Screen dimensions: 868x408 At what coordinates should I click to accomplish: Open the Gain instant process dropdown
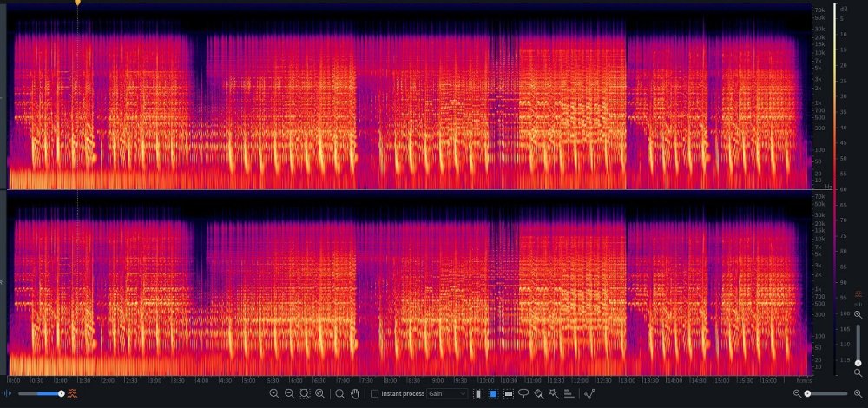click(446, 394)
